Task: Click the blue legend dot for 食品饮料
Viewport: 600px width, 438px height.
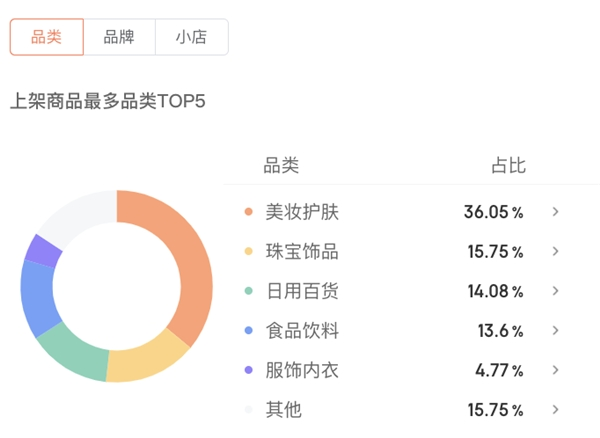Action: 248,331
